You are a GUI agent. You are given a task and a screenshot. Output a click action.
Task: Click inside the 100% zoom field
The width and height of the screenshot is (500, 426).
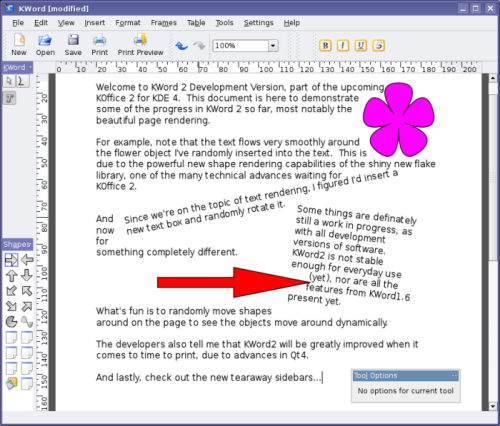click(241, 46)
